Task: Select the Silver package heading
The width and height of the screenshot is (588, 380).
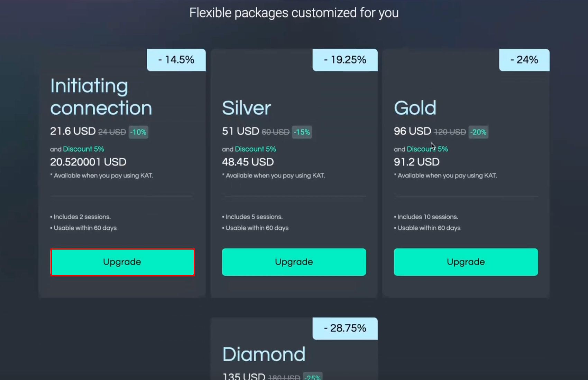Action: (x=246, y=108)
